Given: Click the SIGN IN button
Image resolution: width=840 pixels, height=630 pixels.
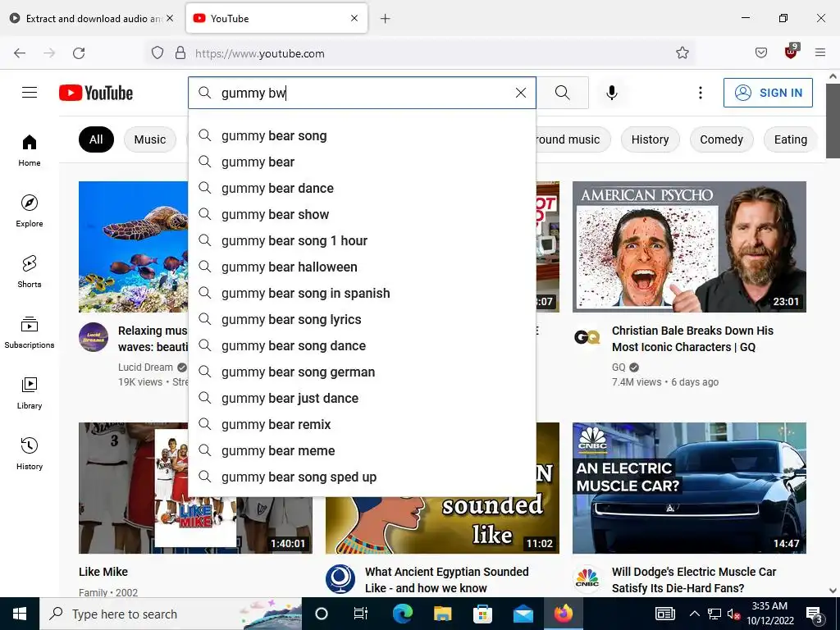Looking at the screenshot, I should point(768,93).
